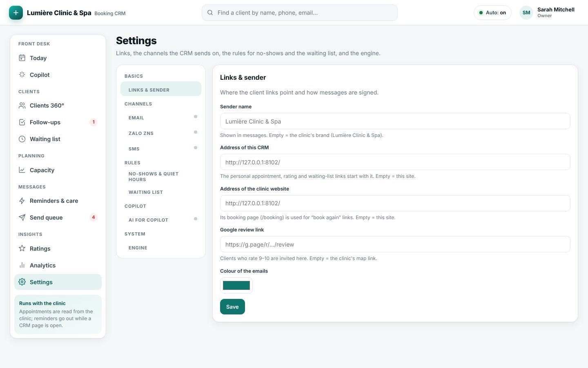Click the clinic website address field
The image size is (588, 368).
(x=395, y=203)
